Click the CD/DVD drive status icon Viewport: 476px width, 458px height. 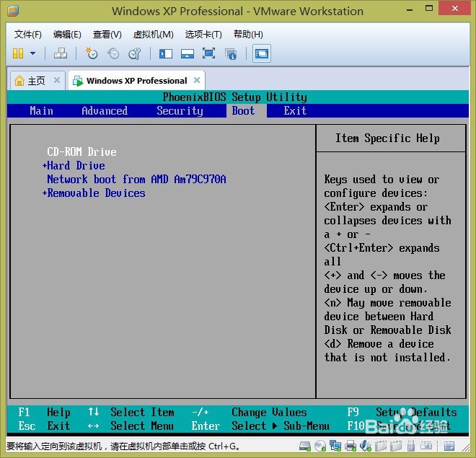pyautogui.click(x=320, y=446)
